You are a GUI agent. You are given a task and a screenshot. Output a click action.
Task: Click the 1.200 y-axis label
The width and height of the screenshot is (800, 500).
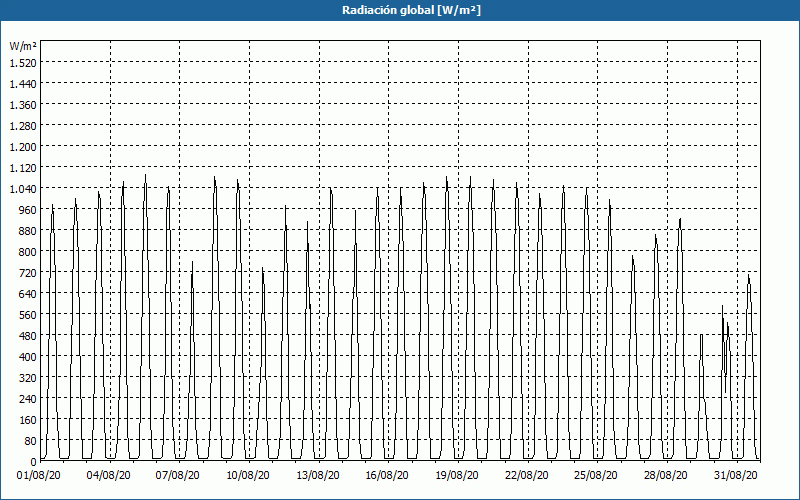pyautogui.click(x=23, y=147)
